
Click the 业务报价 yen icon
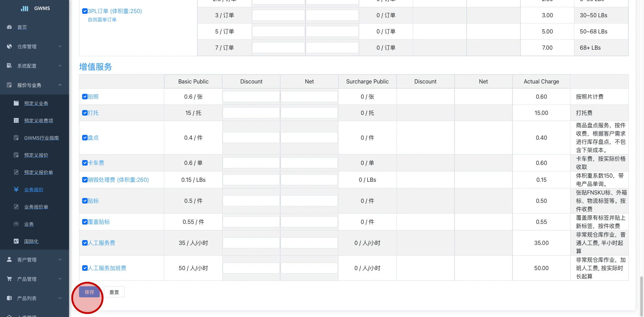[x=16, y=189]
